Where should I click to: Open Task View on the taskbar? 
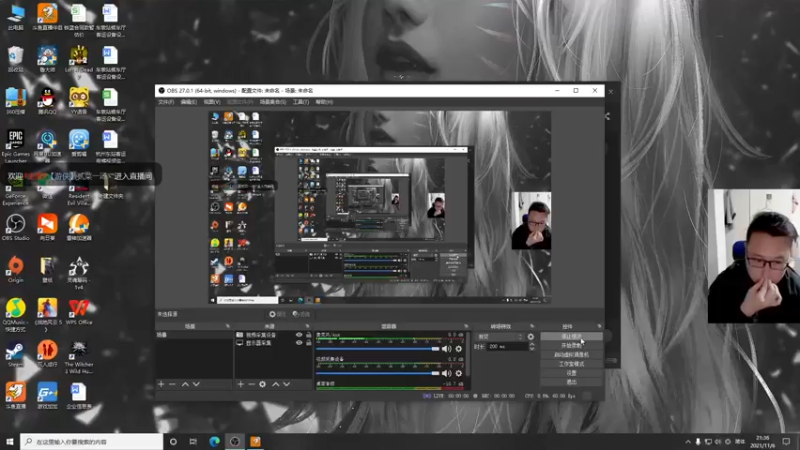(193, 441)
